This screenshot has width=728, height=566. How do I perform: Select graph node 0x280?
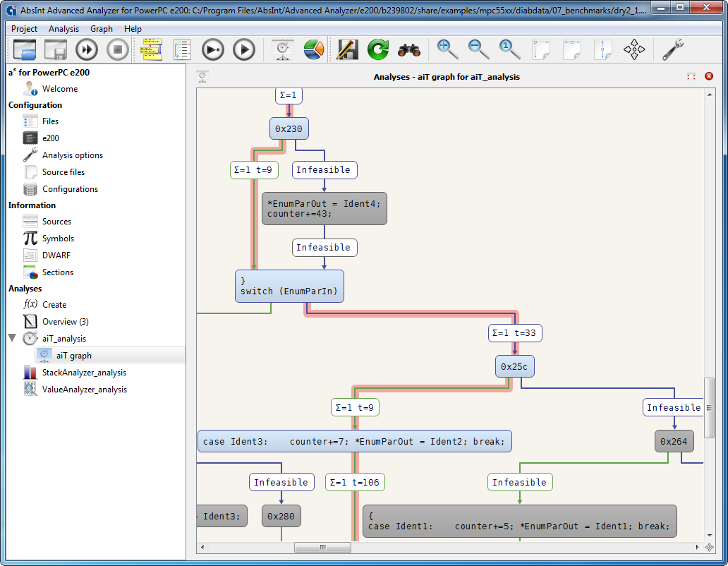pyautogui.click(x=281, y=516)
